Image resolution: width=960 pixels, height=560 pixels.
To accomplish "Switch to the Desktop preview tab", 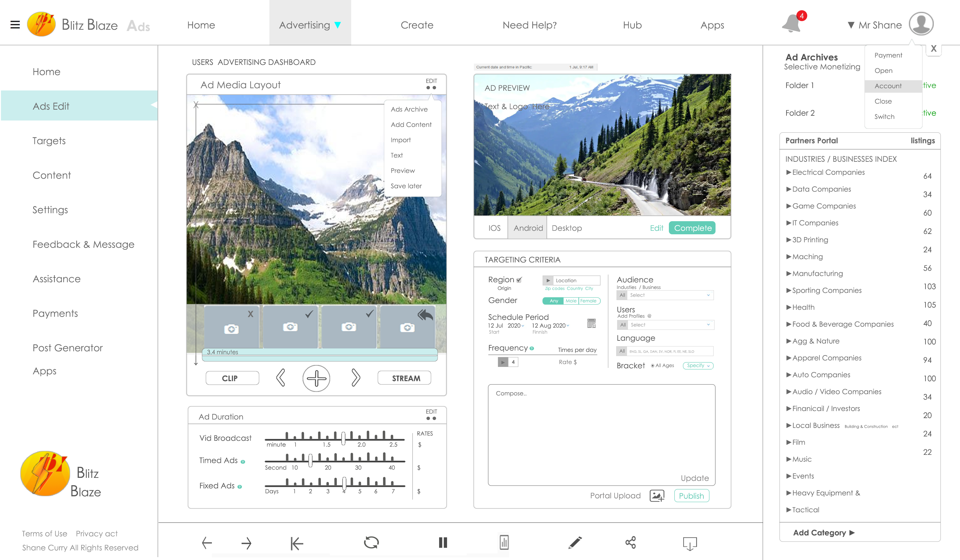I will (x=567, y=228).
